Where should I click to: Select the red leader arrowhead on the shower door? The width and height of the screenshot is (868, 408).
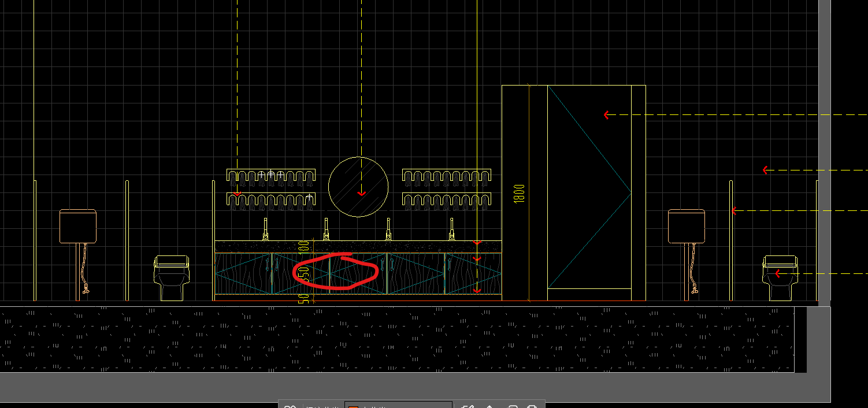tap(606, 115)
